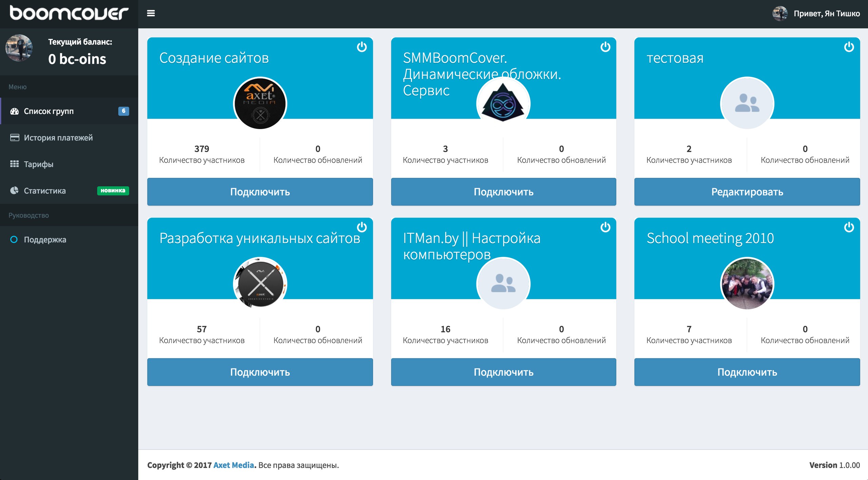Click the 16 participants count

(x=445, y=329)
